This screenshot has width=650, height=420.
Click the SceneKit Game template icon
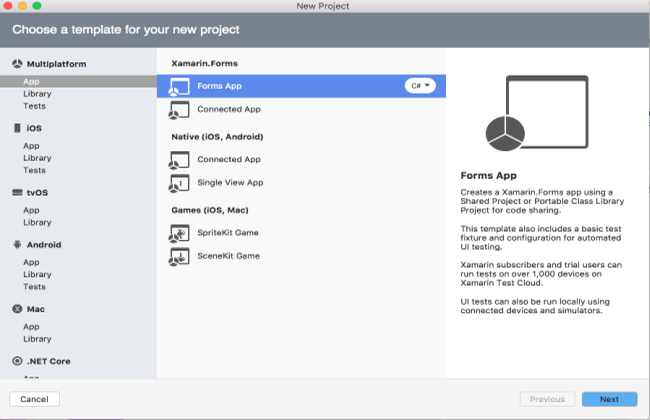[179, 256]
